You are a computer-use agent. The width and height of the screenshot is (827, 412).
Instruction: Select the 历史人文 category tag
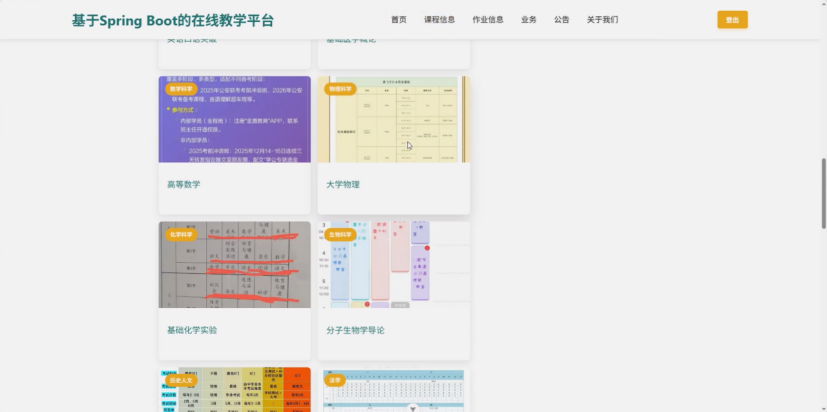(181, 380)
